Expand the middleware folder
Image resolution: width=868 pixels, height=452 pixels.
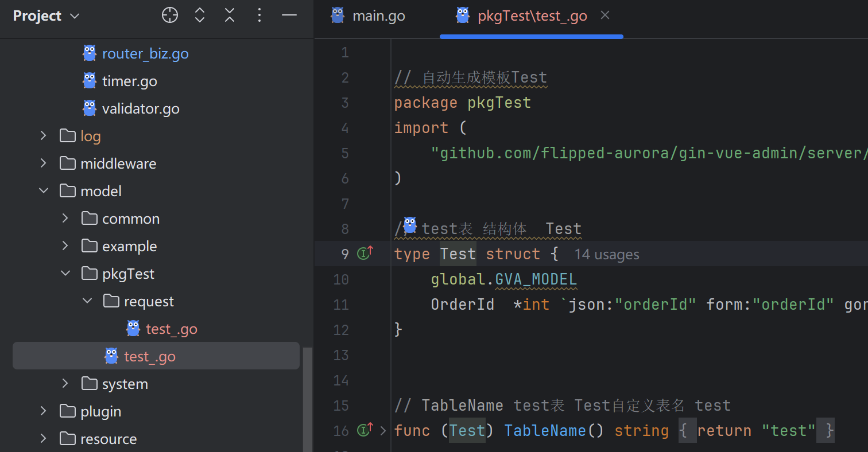(43, 163)
